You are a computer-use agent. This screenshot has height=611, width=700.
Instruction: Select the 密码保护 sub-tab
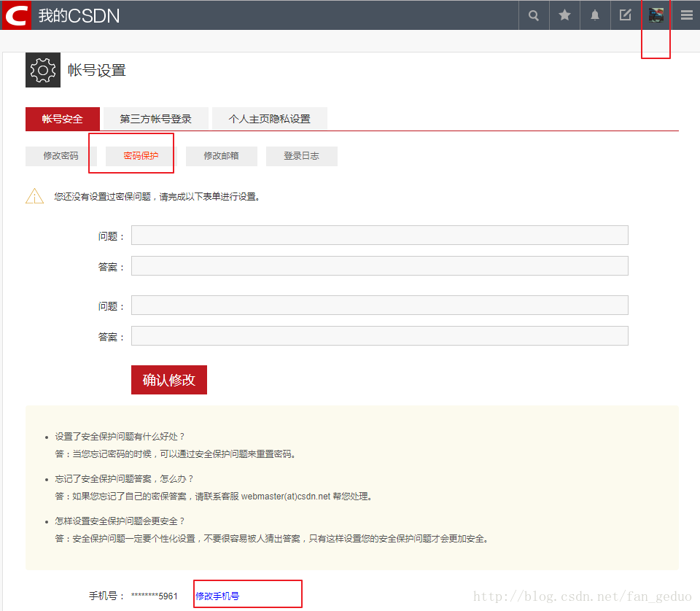pos(141,156)
